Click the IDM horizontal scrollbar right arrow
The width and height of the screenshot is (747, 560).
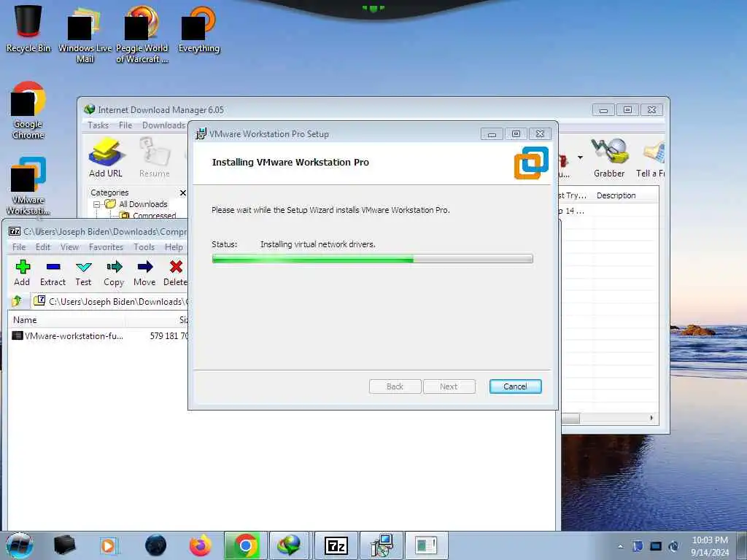[x=651, y=418]
